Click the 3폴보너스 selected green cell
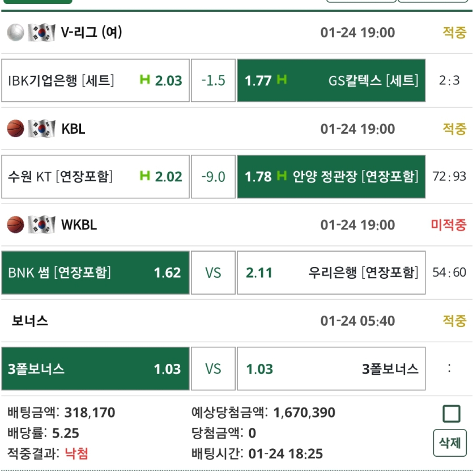 pos(95,369)
